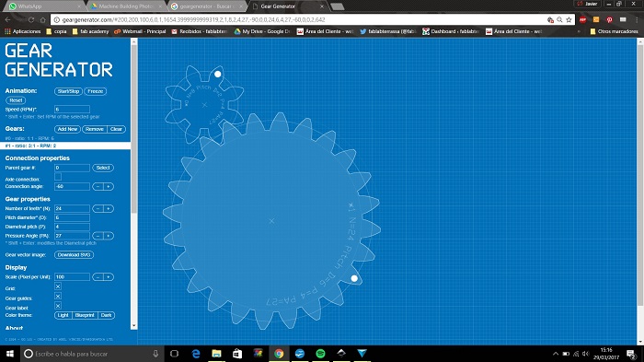This screenshot has width=644, height=362.
Task: Open the My Drive - Google bookmark
Action: (262, 31)
